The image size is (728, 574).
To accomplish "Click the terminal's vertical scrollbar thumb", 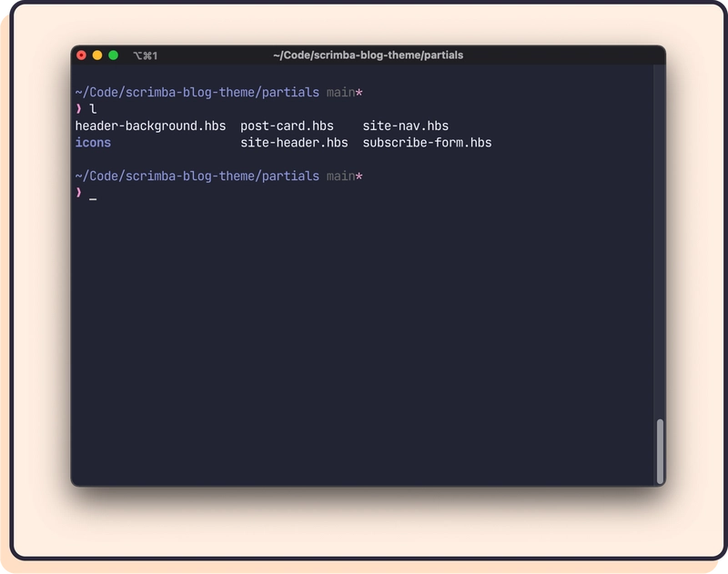I will (660, 451).
